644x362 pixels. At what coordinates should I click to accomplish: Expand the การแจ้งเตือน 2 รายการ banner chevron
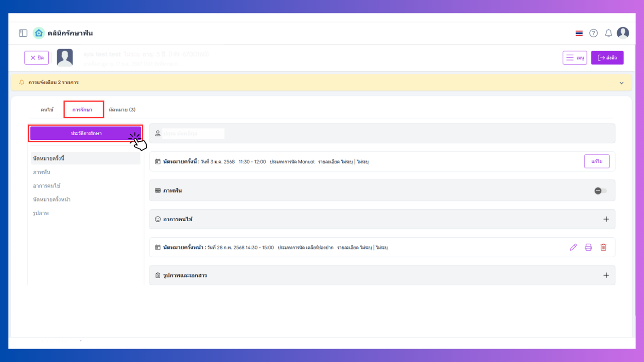[621, 83]
